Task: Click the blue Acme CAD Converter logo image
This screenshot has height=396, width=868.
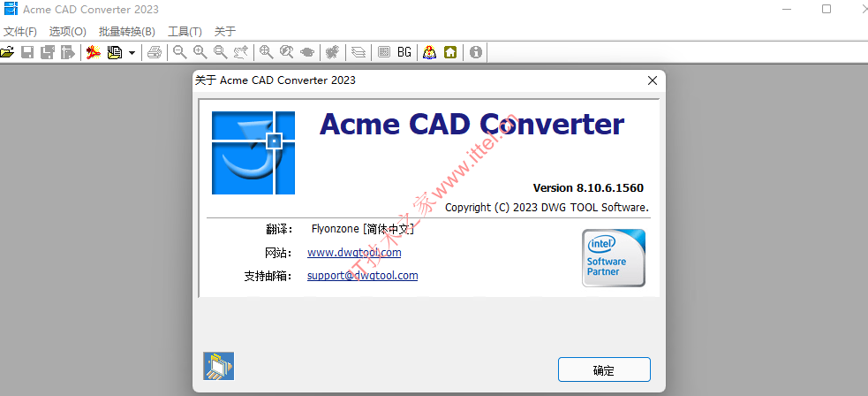Action: [253, 153]
